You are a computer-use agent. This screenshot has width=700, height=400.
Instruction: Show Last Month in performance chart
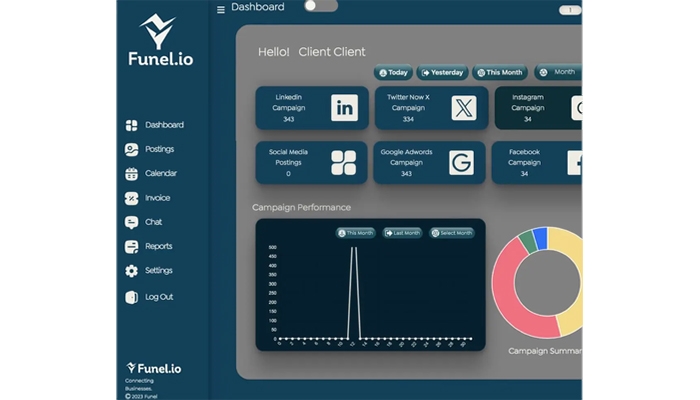(403, 233)
